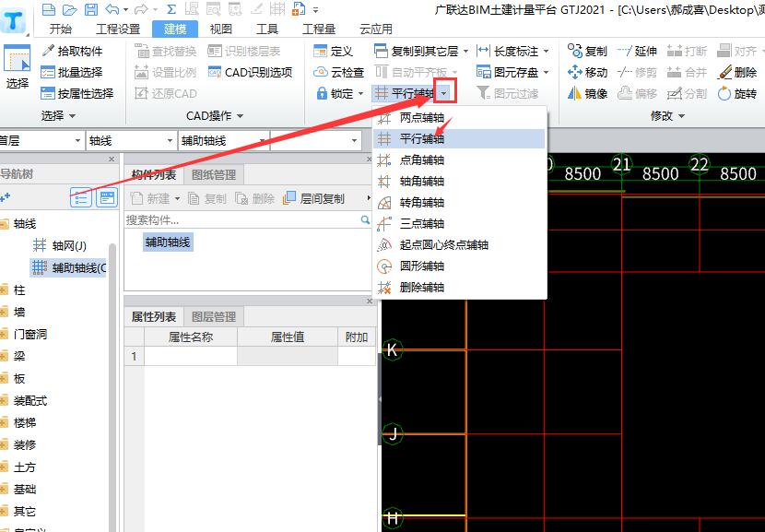Select 辅助轴线 in the navigation tree
Image resolution: width=765 pixels, height=532 pixels.
point(68,267)
